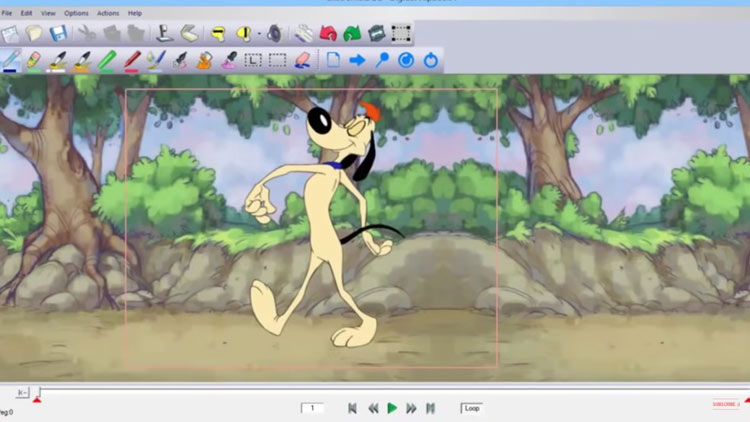Viewport: 750px width, 422px height.
Task: Click the blue right arrow icon
Action: pos(357,60)
